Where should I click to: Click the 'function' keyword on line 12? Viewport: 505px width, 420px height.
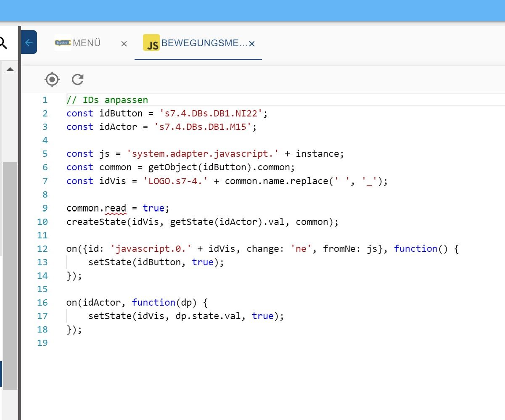(415, 248)
